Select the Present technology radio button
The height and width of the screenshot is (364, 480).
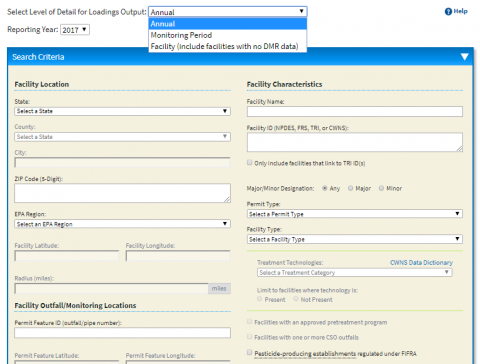click(x=259, y=299)
